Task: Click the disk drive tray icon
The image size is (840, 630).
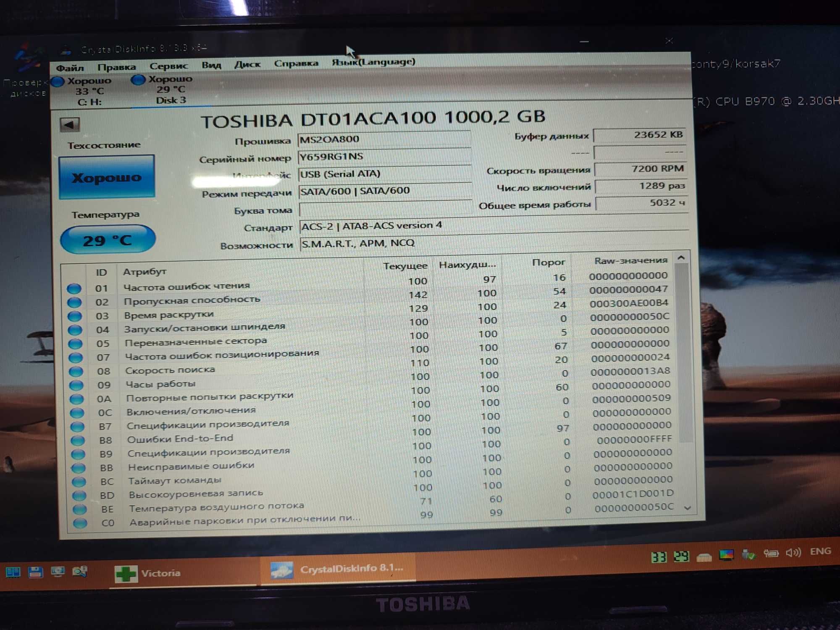Action: pyautogui.click(x=704, y=557)
